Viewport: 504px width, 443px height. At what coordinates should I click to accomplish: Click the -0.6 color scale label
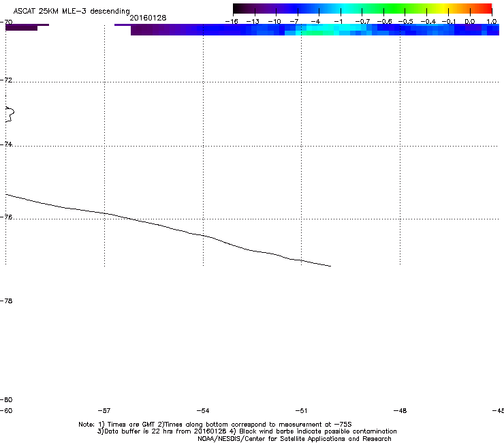pyautogui.click(x=384, y=22)
